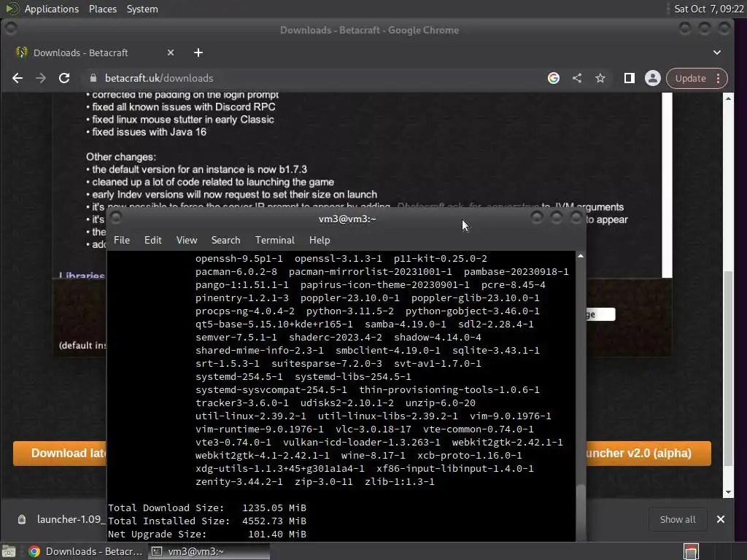Click the clock showing Sat Oct 7

point(709,9)
